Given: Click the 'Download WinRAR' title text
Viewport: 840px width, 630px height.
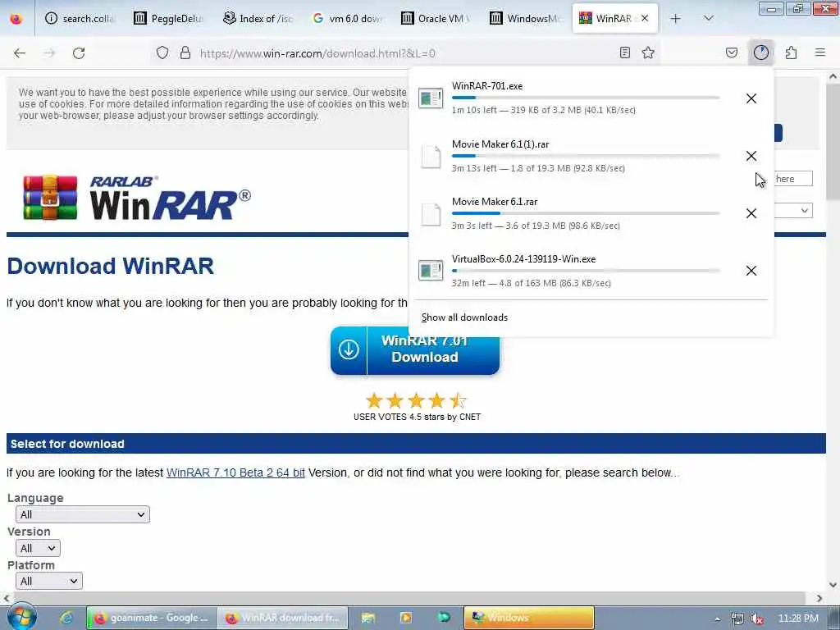Looking at the screenshot, I should 111,267.
